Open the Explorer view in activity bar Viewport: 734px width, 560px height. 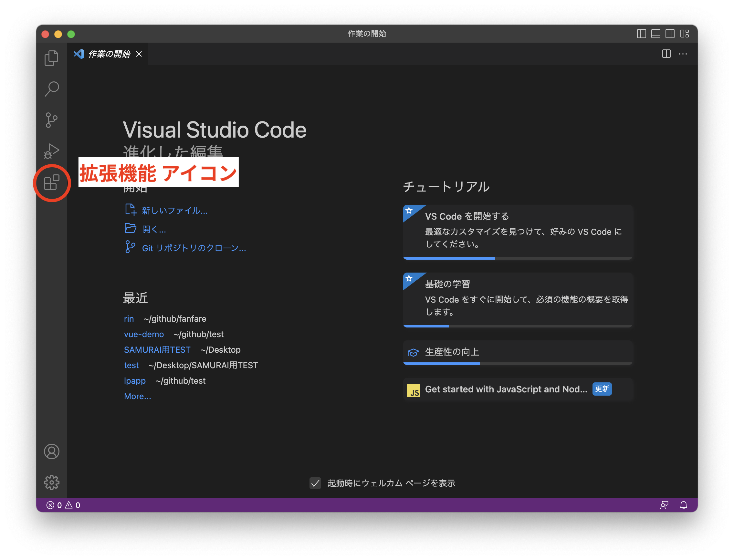51,58
